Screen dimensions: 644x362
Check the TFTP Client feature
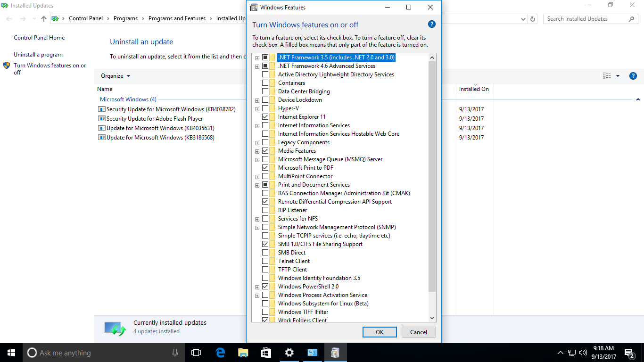(265, 270)
